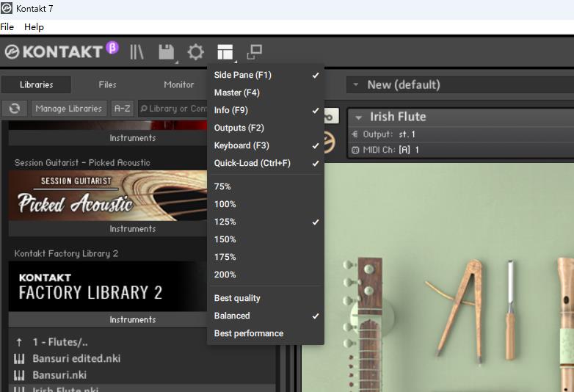The height and width of the screenshot is (392, 574).
Task: Expand Instruments under Picked Acoustic
Action: click(133, 229)
